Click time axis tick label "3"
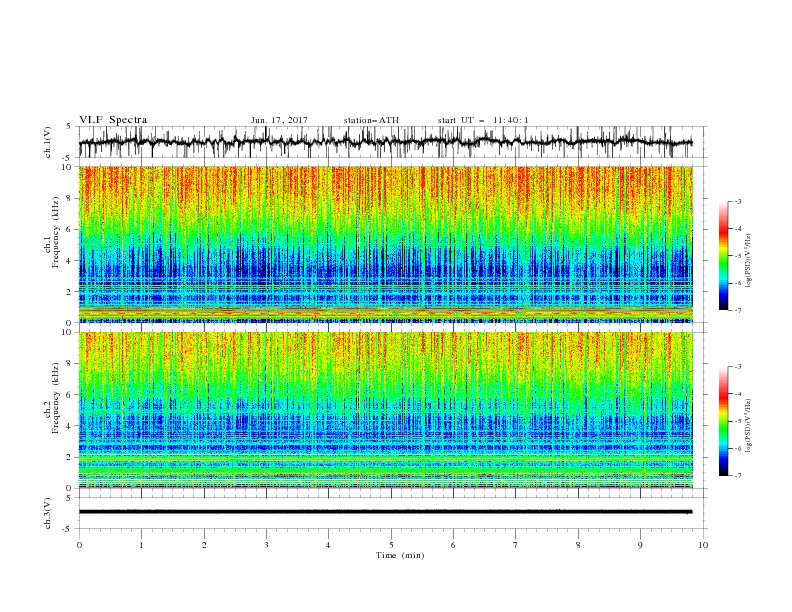 (x=266, y=545)
